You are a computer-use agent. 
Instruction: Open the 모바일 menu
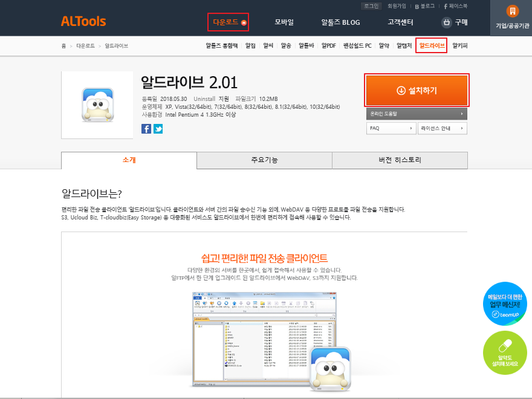[x=284, y=22]
